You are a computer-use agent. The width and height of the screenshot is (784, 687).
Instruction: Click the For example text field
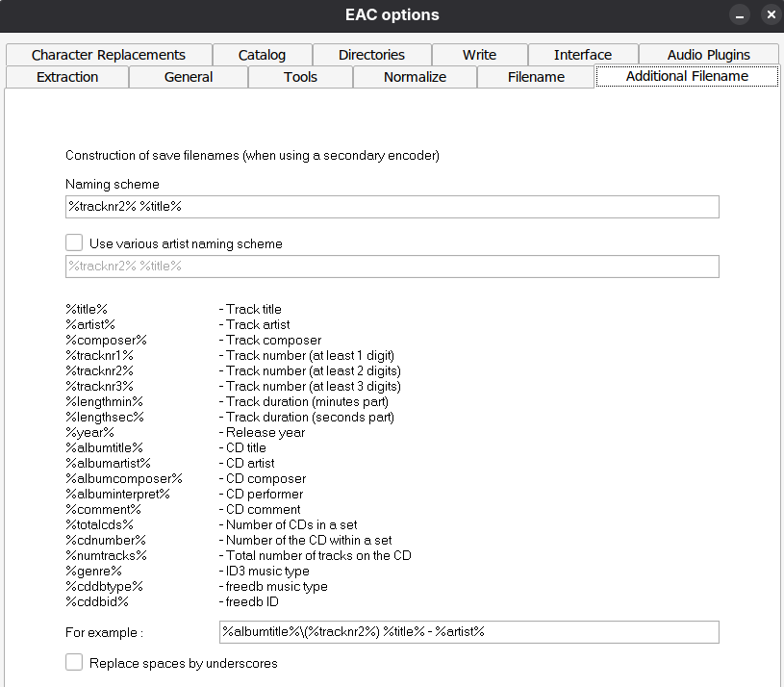click(468, 632)
